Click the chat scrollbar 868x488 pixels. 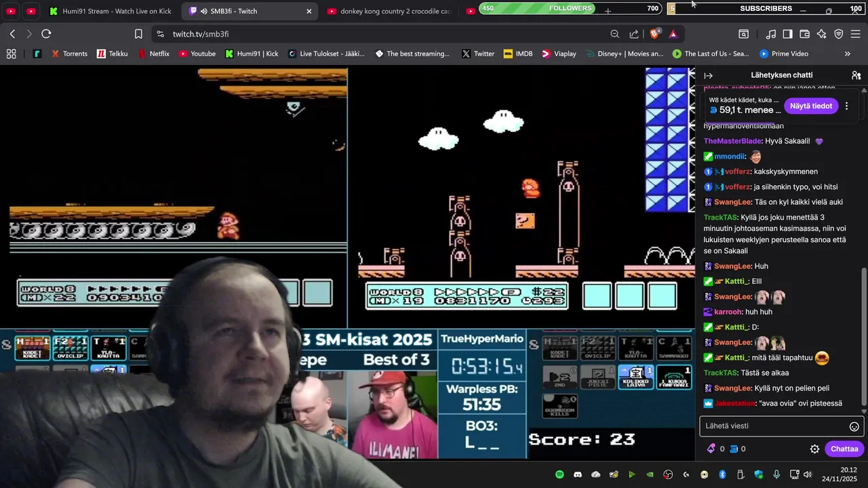tap(864, 337)
